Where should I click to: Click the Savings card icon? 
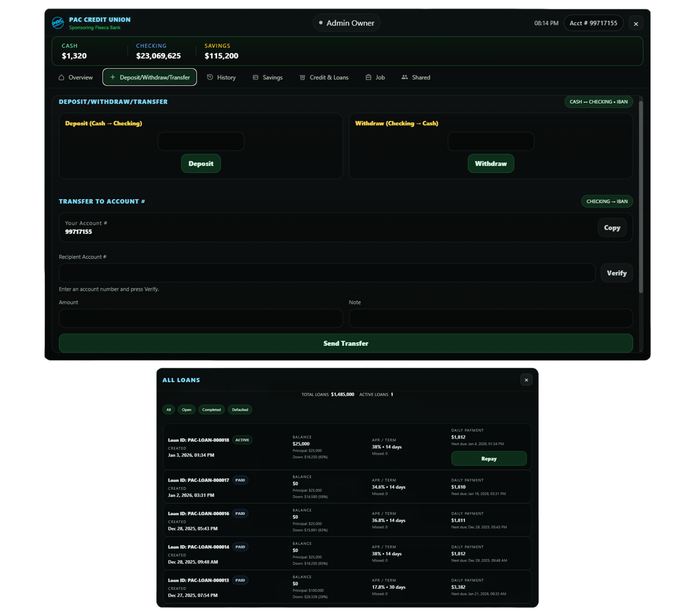click(255, 77)
